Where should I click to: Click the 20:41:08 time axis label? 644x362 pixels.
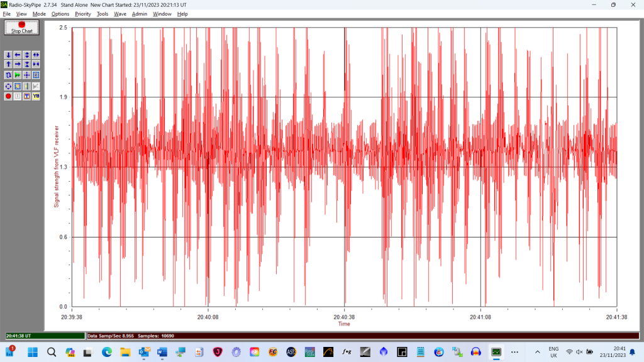(x=480, y=317)
